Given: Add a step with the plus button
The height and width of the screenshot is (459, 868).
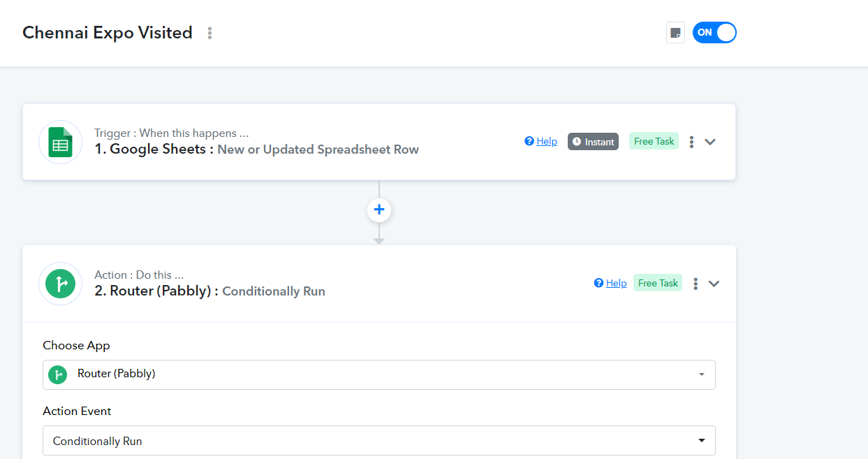Looking at the screenshot, I should point(379,210).
